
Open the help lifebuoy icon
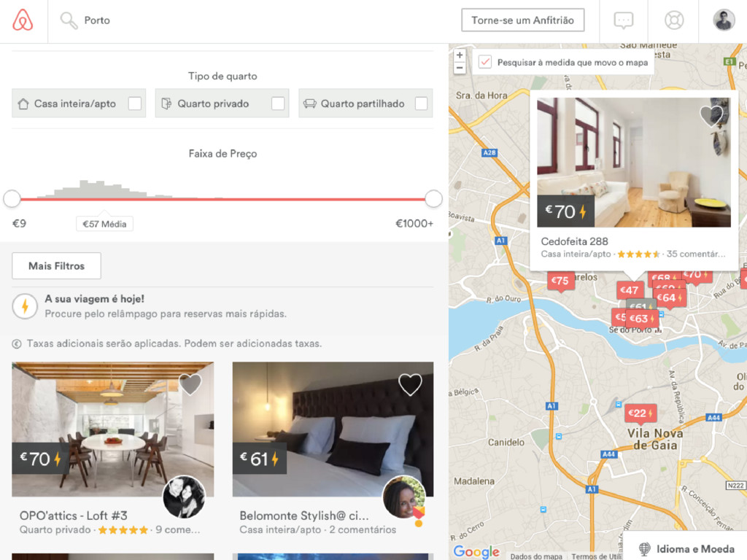(673, 20)
